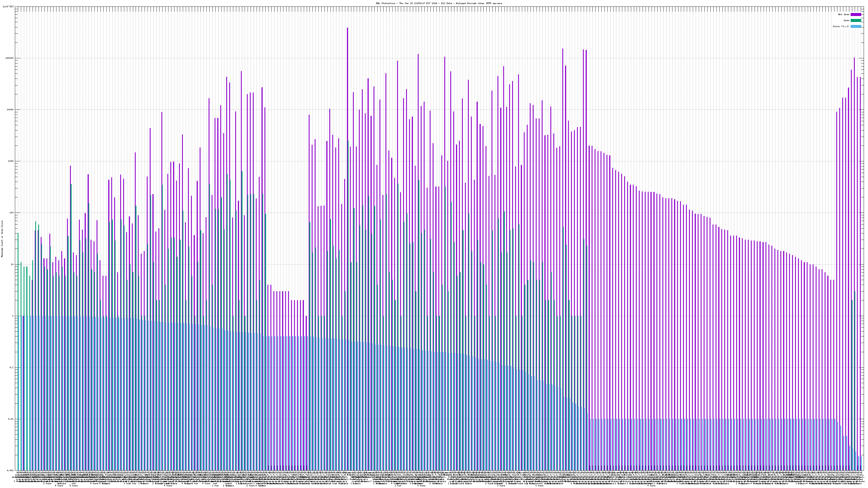Select the 'Score (0..1)' legend text
Viewport: 868px width, 488px height.
pos(841,26)
